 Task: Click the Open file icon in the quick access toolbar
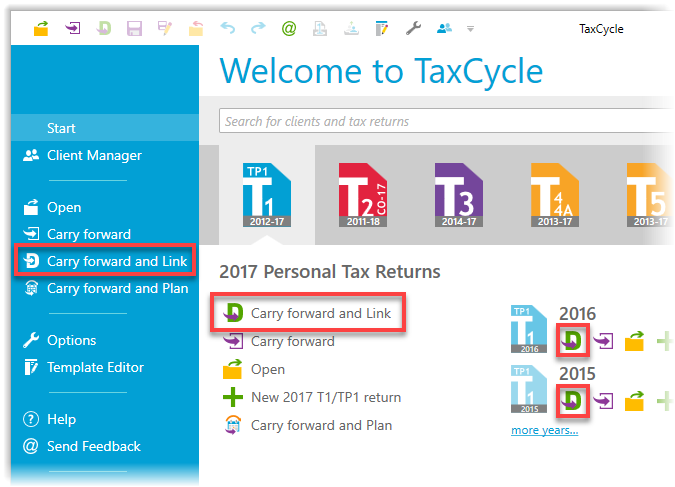[x=41, y=29]
